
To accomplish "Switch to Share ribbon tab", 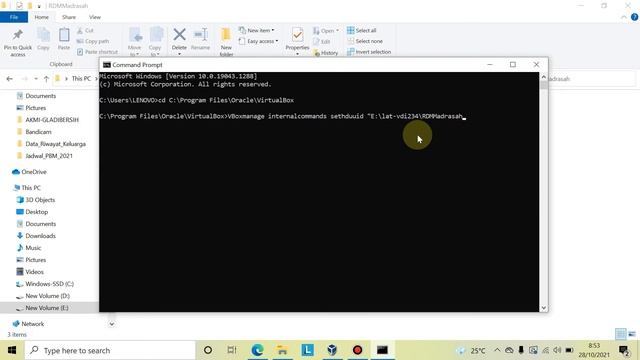I will click(69, 17).
